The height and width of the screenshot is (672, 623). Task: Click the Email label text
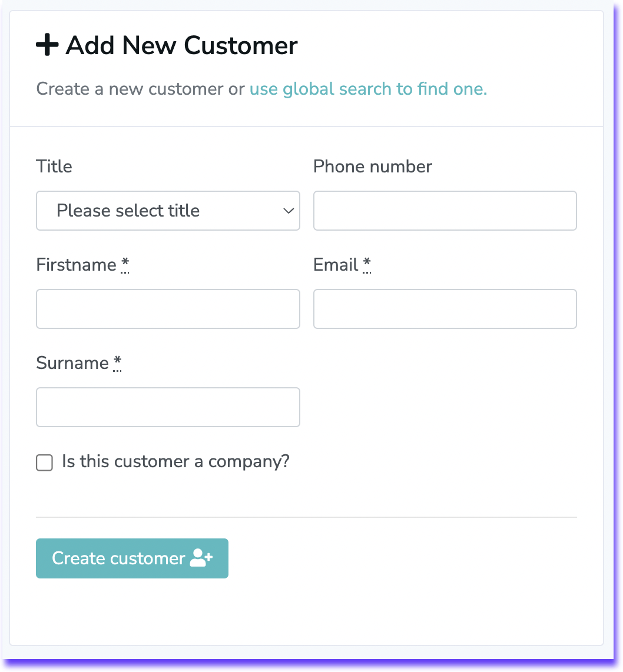pyautogui.click(x=336, y=264)
